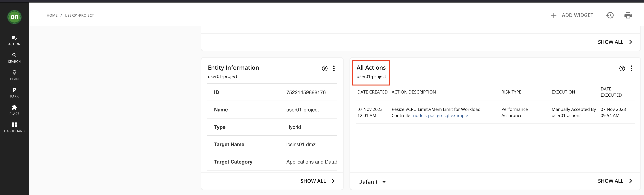Open nodejs-postgresql-example link

440,116
